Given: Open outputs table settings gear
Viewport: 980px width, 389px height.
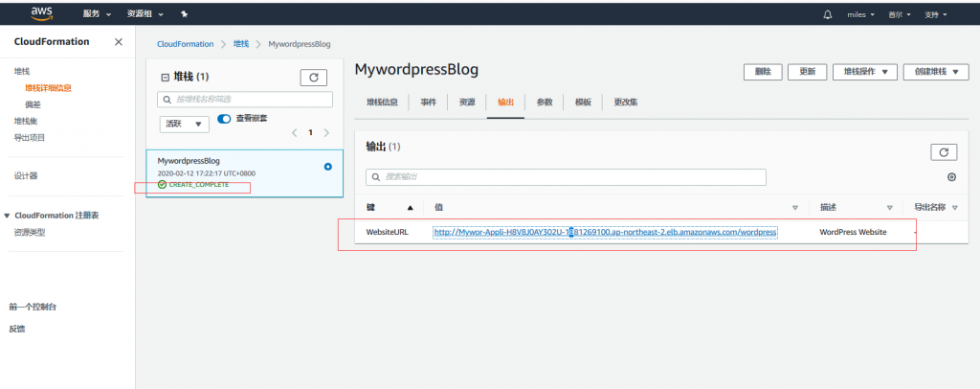Looking at the screenshot, I should point(951,177).
